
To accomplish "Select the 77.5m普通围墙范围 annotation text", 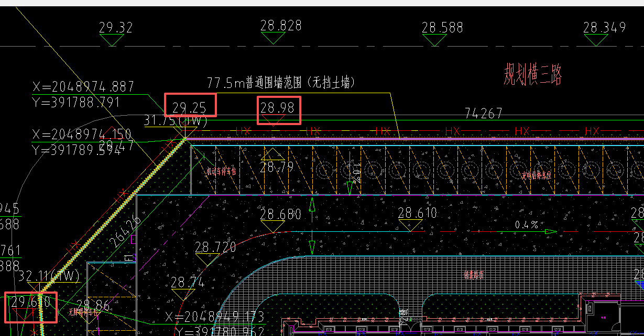I will pos(281,83).
